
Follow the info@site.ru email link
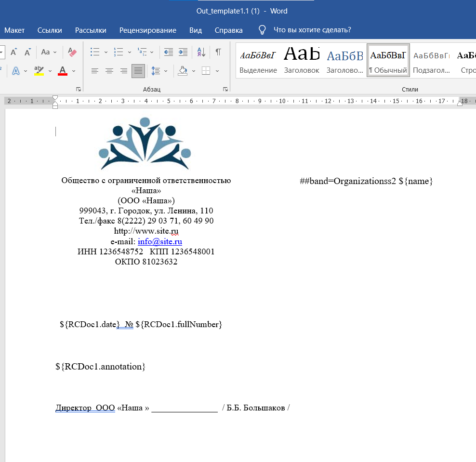point(159,241)
